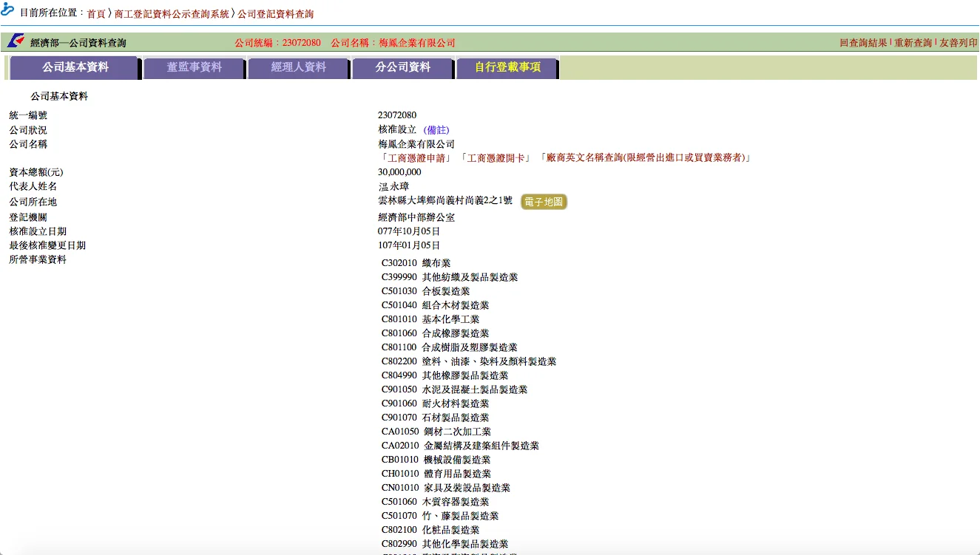Click 重新查詢 to start new search
Screen dimensions: 980x555
point(913,43)
